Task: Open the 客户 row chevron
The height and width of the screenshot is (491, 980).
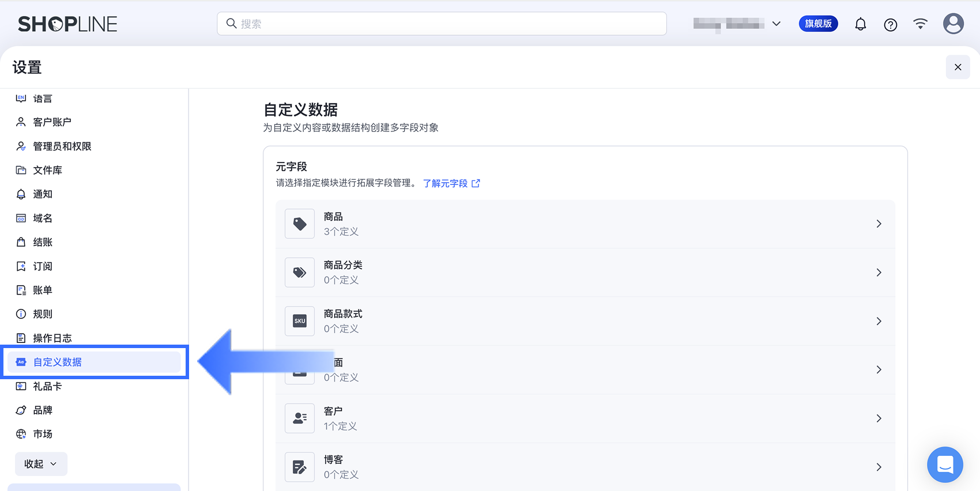Action: [879, 418]
